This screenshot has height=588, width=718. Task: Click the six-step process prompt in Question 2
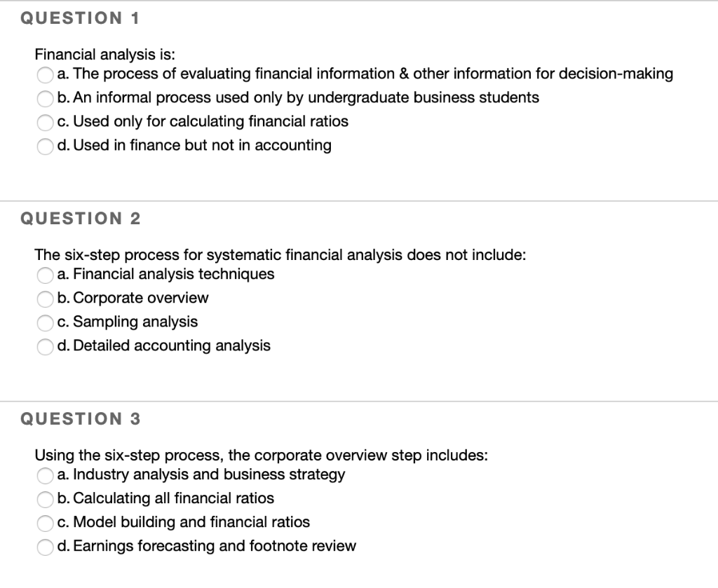point(280,255)
